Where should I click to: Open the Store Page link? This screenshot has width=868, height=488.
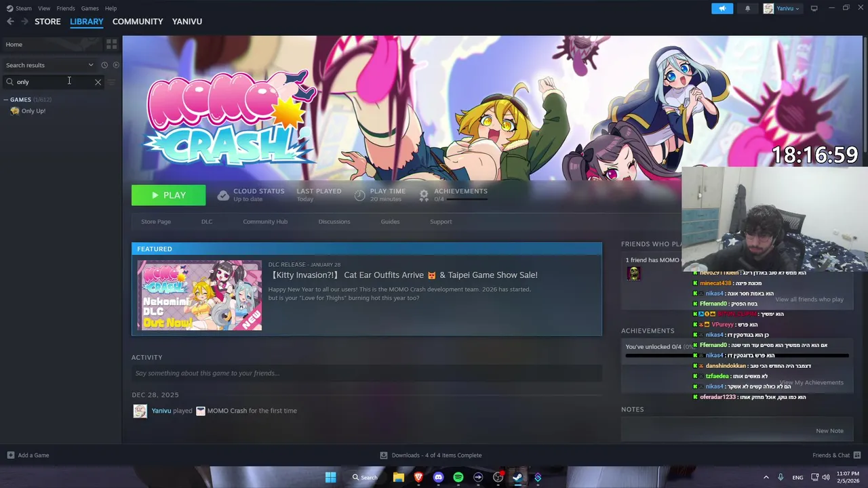pyautogui.click(x=156, y=222)
